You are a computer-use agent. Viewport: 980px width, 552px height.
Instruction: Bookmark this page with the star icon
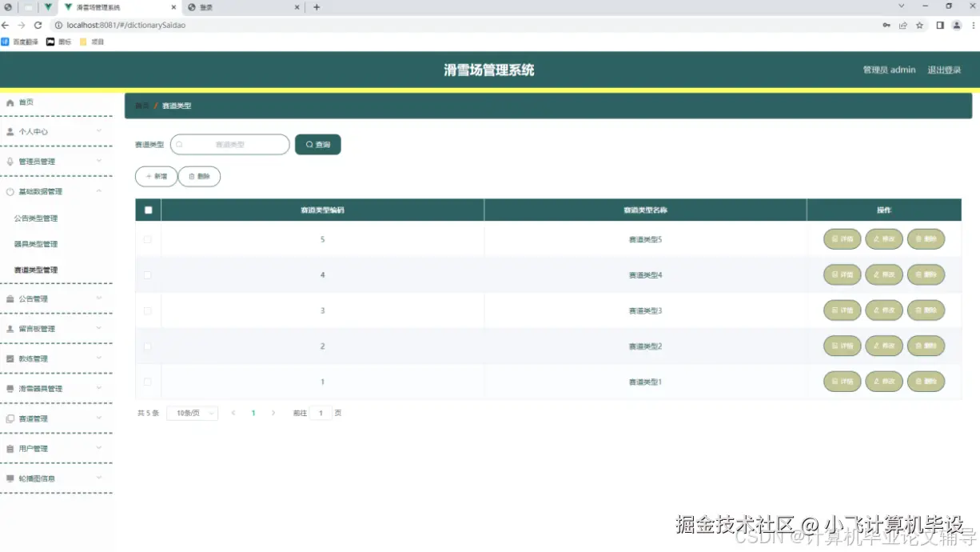[920, 25]
